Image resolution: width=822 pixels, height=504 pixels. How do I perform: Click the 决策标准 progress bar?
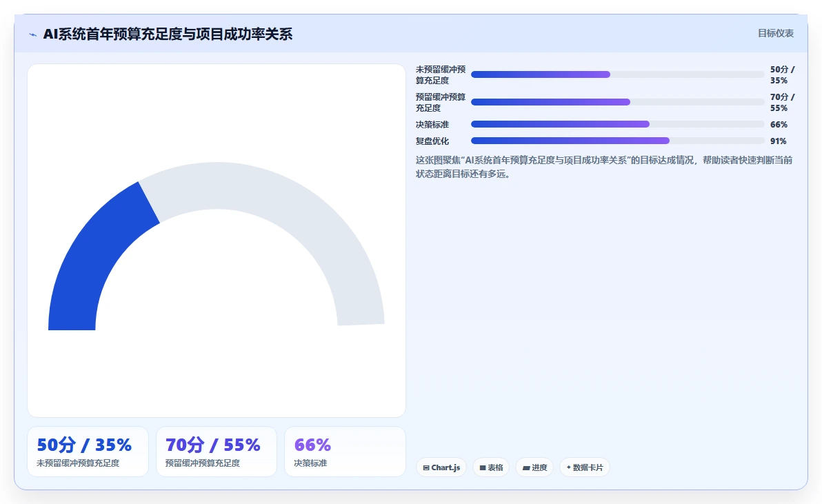(618, 124)
